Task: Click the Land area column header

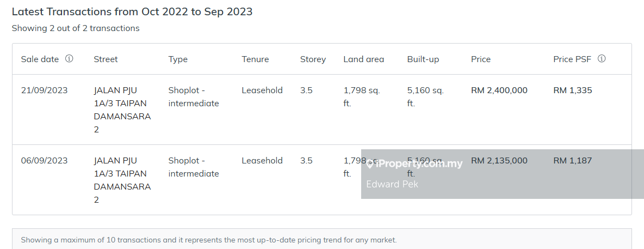Action: tap(363, 59)
